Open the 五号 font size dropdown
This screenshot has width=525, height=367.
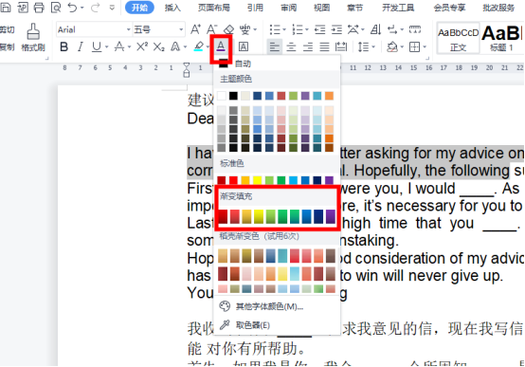pos(181,30)
